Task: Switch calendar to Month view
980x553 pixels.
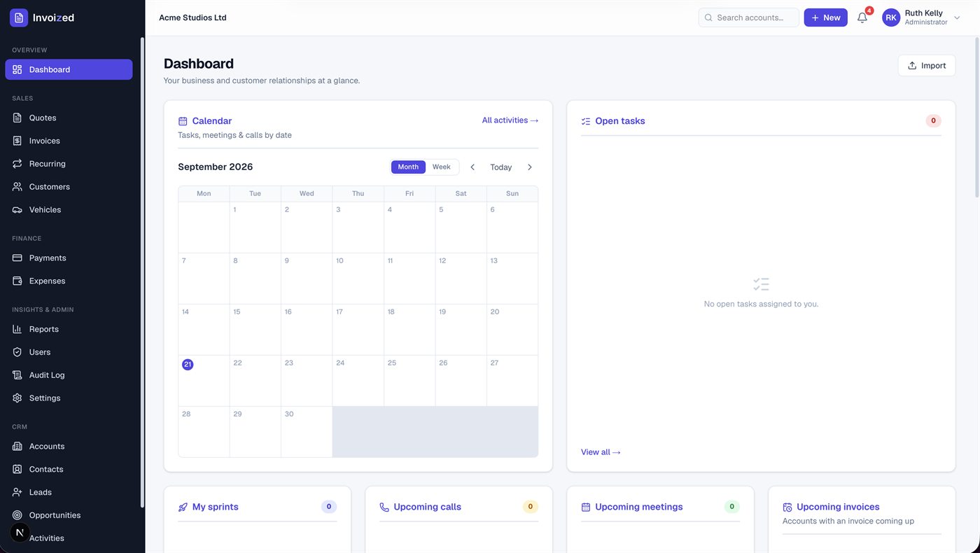Action: coord(408,167)
